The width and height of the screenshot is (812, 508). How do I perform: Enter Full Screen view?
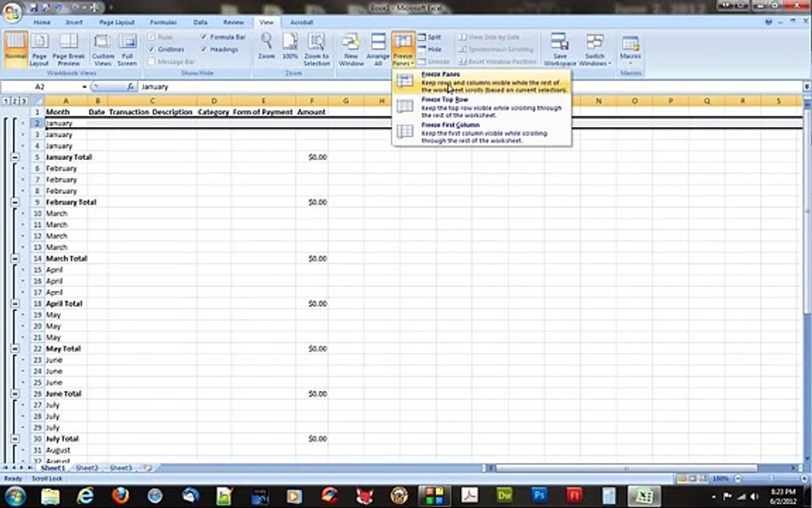click(128, 49)
